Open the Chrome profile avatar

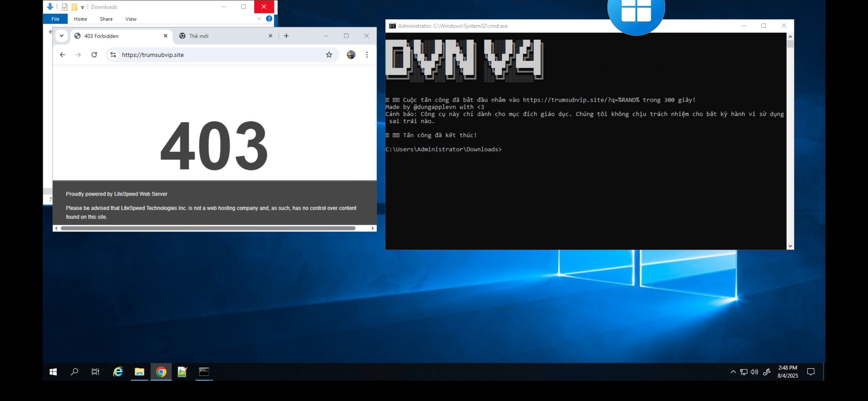(351, 55)
